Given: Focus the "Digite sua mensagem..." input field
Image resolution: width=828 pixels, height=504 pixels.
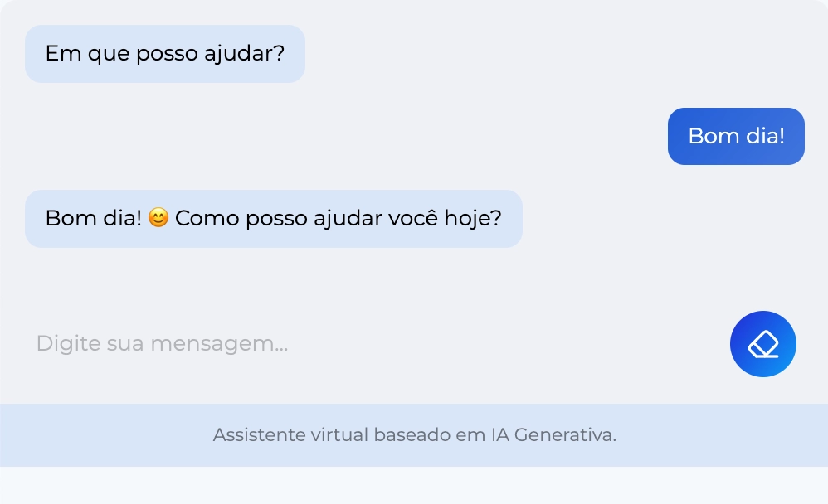Looking at the screenshot, I should [365, 343].
